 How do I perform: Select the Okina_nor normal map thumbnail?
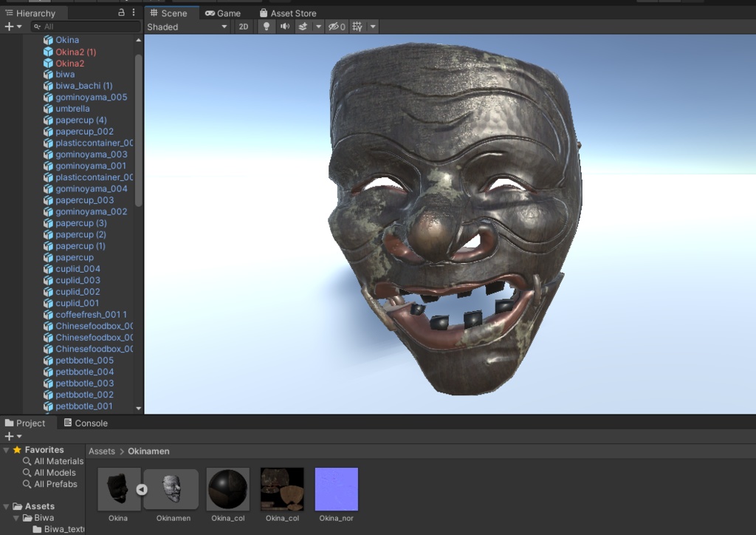point(336,489)
